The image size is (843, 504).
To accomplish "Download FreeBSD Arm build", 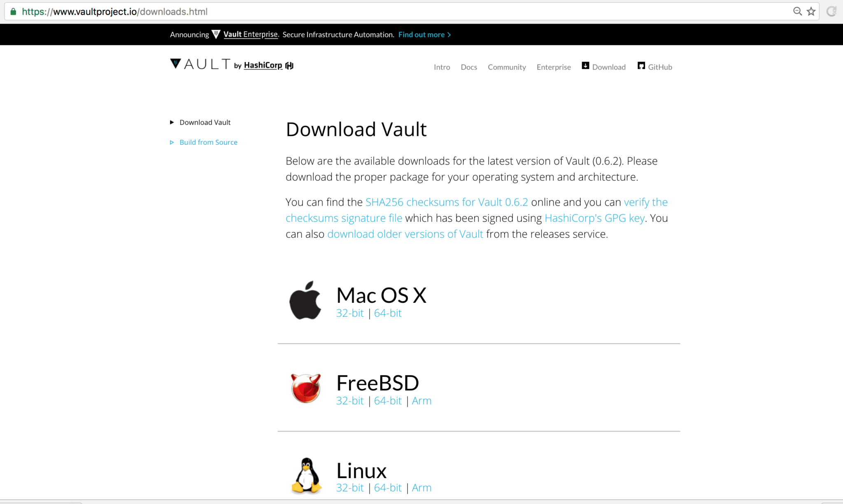I will click(421, 401).
